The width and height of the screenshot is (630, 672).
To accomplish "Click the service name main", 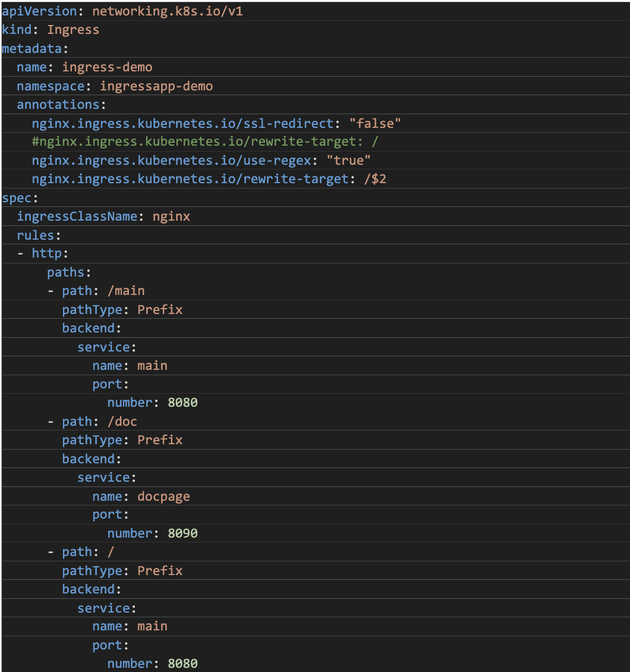I will pos(152,365).
